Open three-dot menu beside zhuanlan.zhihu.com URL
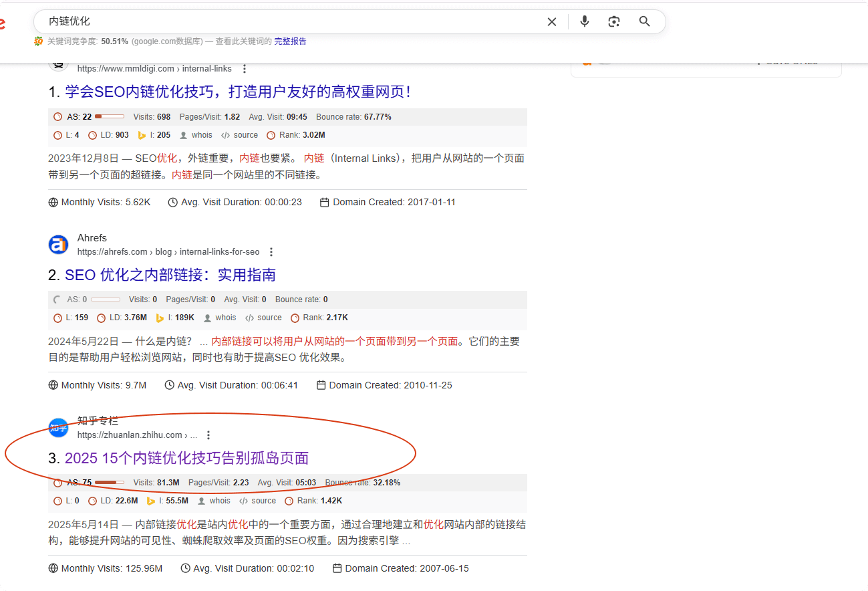The height and width of the screenshot is (591, 868). coord(208,435)
